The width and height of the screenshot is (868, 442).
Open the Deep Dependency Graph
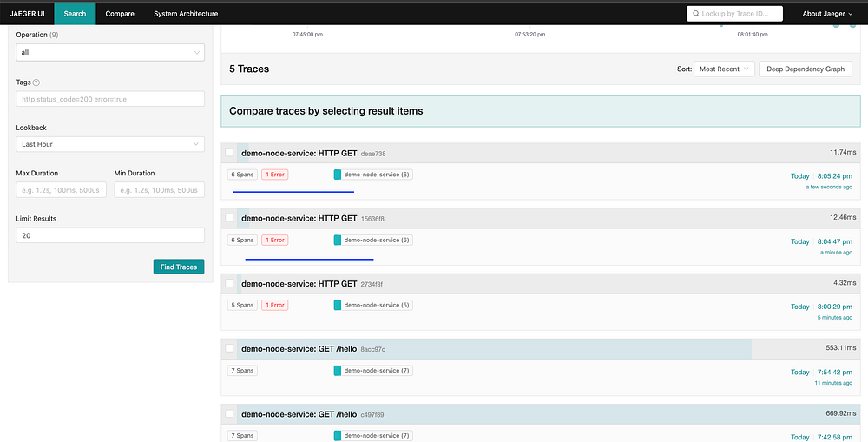coord(806,69)
